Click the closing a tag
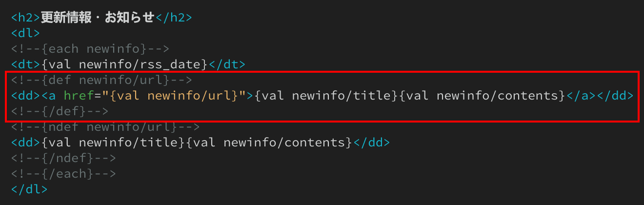This screenshot has width=644, height=205. 585,96
